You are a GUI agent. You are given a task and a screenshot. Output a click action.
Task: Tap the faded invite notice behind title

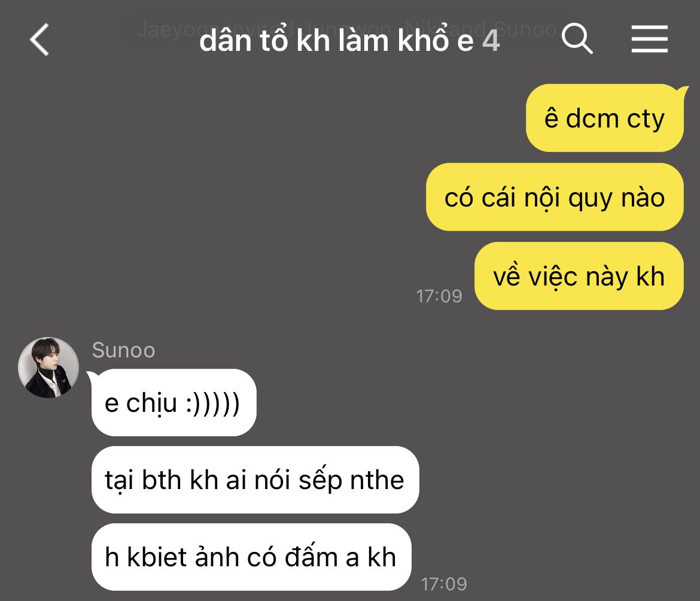pos(347,29)
